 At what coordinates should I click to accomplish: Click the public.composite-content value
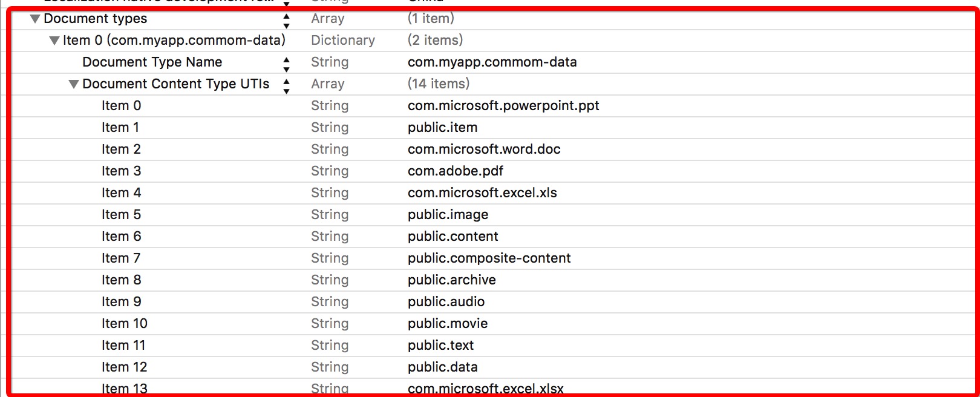click(x=489, y=258)
